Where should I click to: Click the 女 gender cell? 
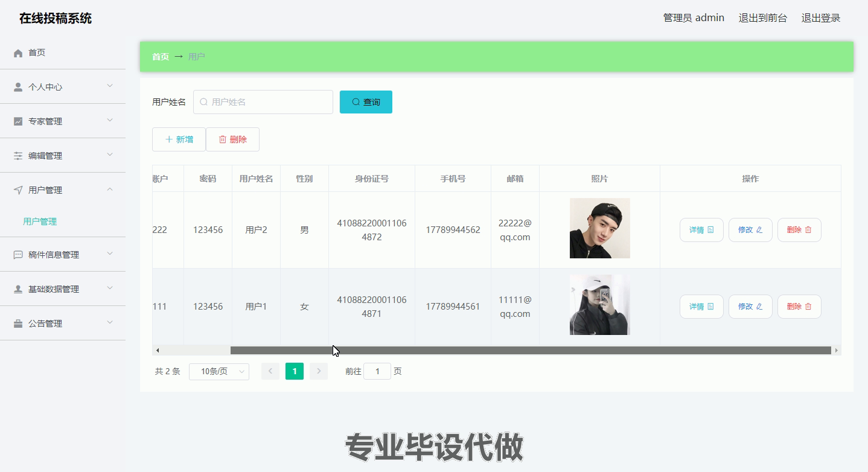coord(304,307)
